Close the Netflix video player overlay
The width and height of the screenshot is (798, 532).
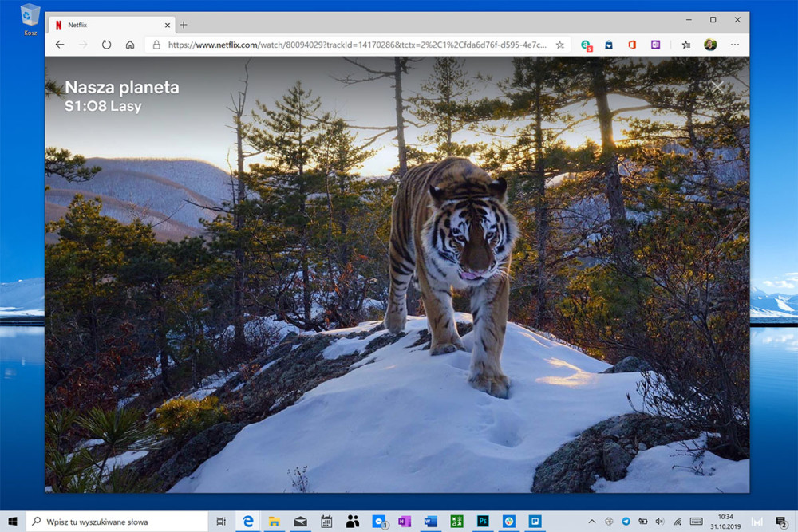pos(718,87)
